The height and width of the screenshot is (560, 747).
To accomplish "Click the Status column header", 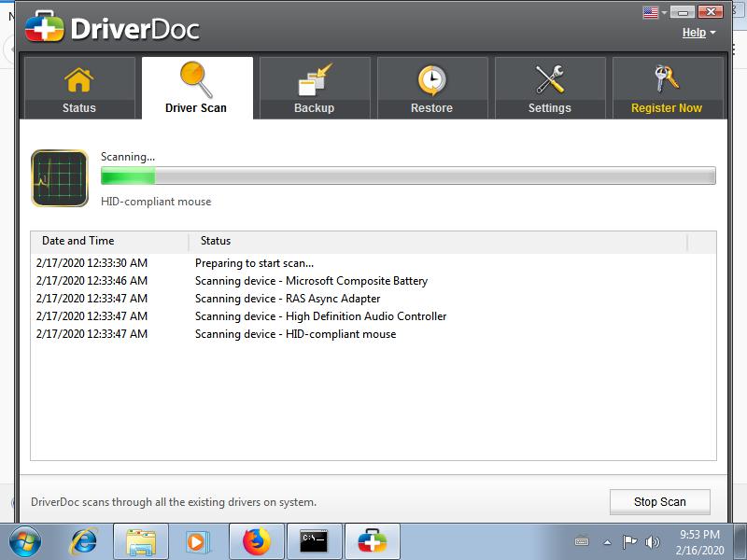I will pyautogui.click(x=438, y=241).
